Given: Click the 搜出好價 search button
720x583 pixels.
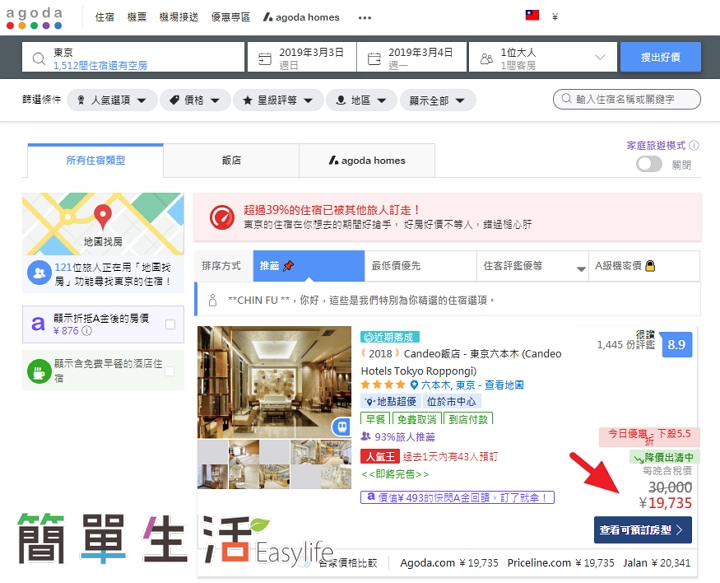Looking at the screenshot, I should click(660, 57).
